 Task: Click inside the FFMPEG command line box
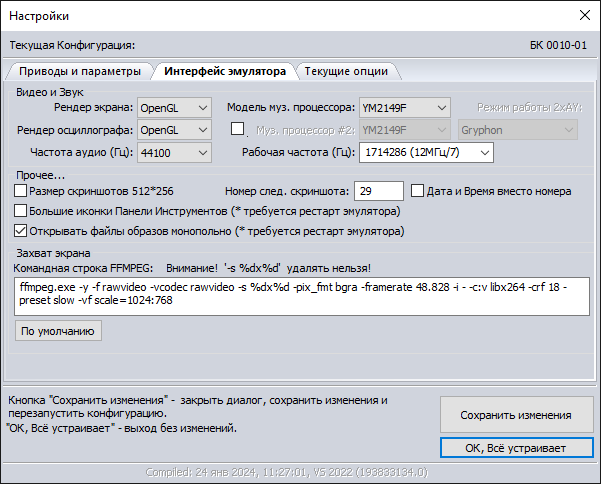tap(300, 294)
